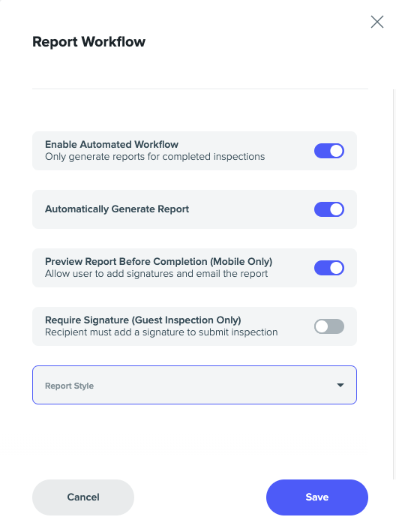Click the dialog's vertical scrollbar
This screenshot has height=532, width=396.
394,284
